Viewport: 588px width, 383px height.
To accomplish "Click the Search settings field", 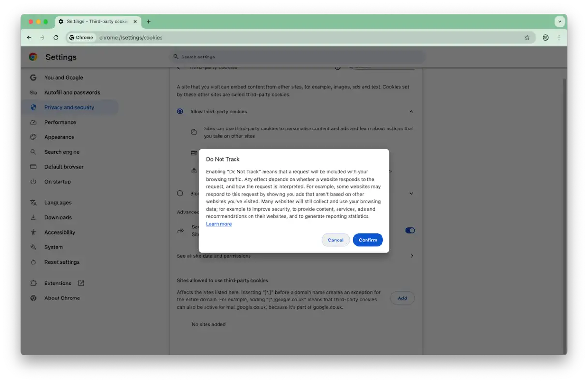I will 297,57.
